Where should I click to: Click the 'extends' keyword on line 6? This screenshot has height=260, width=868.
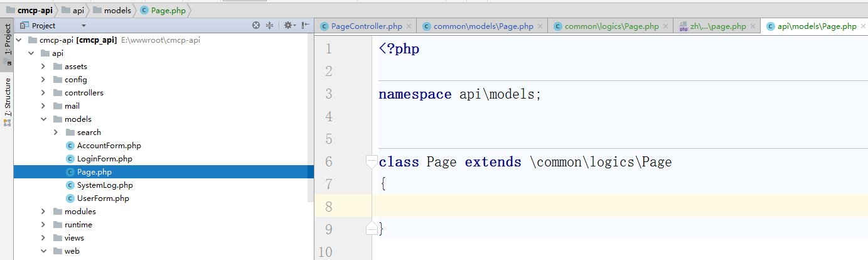pyautogui.click(x=493, y=162)
